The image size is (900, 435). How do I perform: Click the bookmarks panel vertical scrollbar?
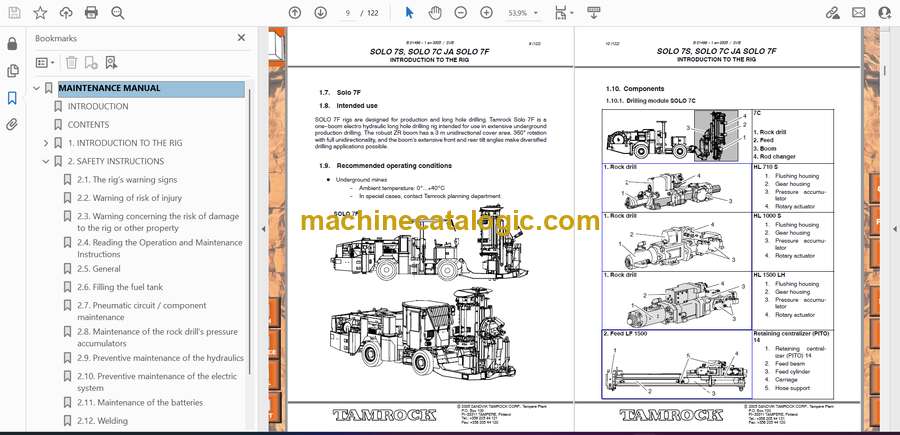[x=250, y=230]
